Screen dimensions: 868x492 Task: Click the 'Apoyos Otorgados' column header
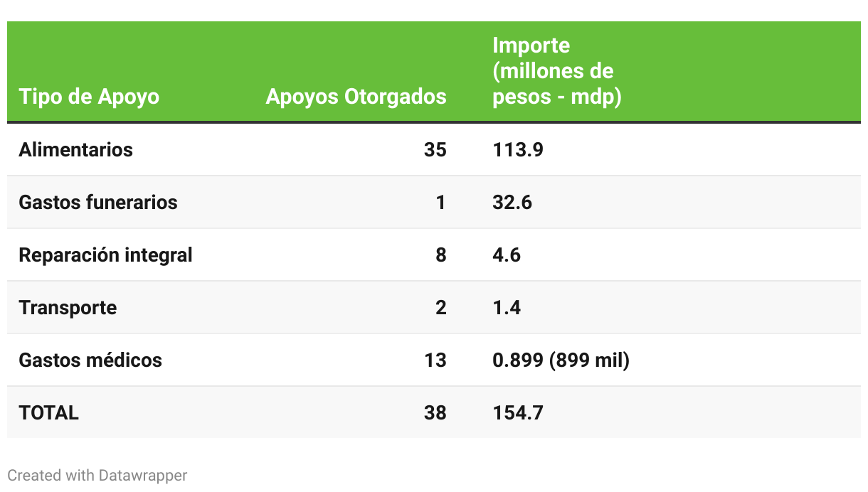[356, 97]
